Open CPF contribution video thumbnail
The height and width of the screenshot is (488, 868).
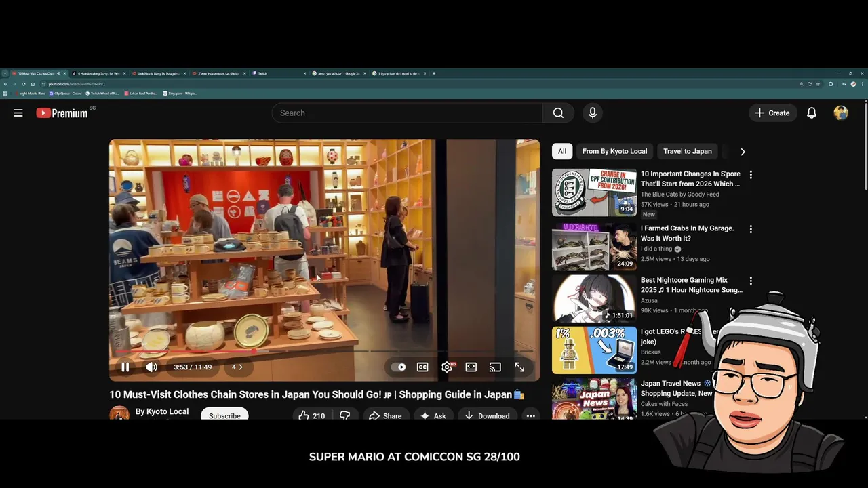pos(594,192)
